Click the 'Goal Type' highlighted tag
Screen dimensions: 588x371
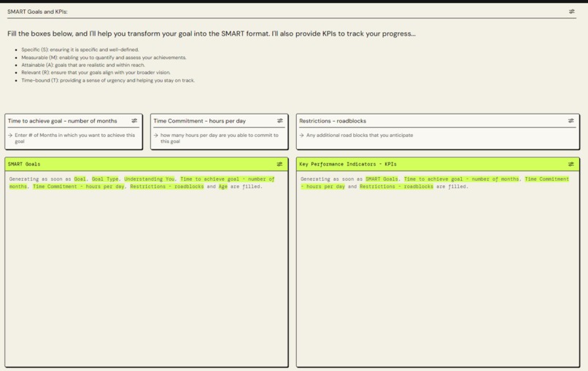point(105,179)
